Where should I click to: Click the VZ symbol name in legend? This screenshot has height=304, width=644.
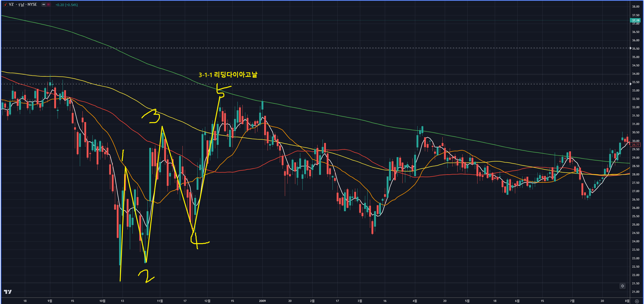tap(11, 4)
